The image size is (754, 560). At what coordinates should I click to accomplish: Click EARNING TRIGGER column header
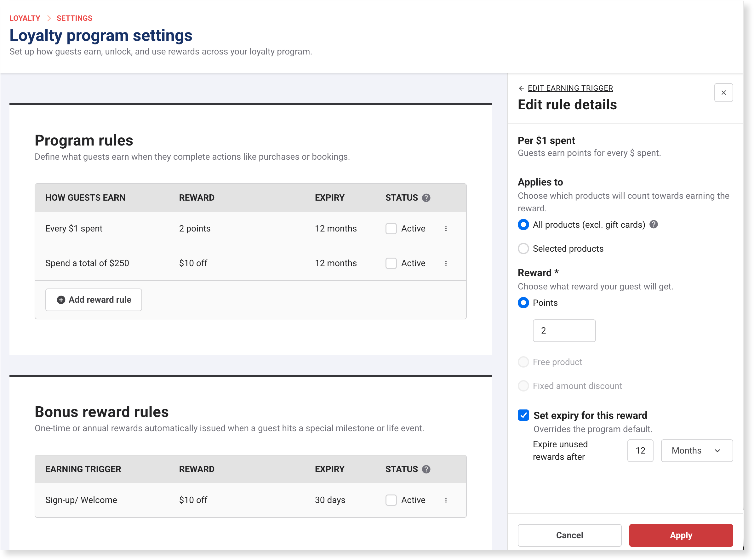pos(83,470)
